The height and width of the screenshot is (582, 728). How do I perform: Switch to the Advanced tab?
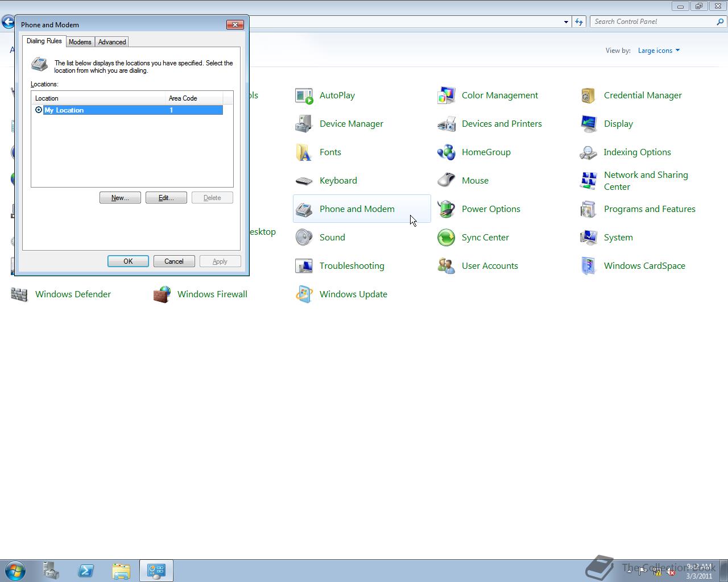(112, 42)
